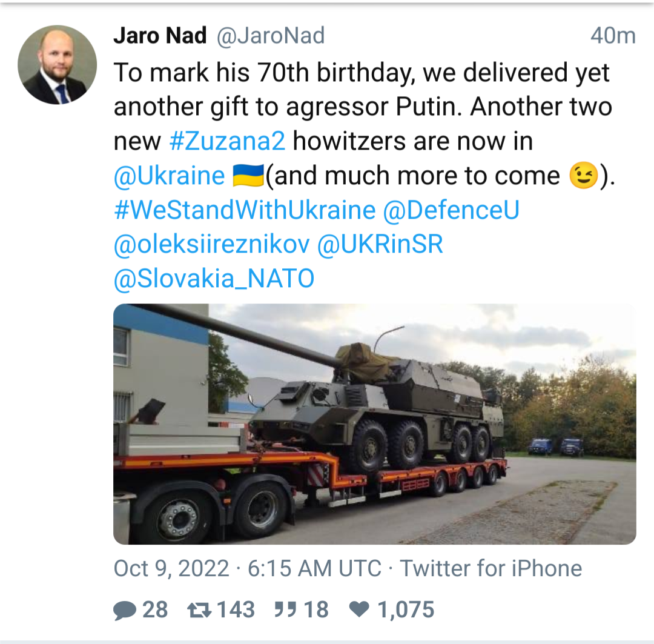
Task: Visit the @oleksiireznikov profile mention
Action: pos(212,244)
